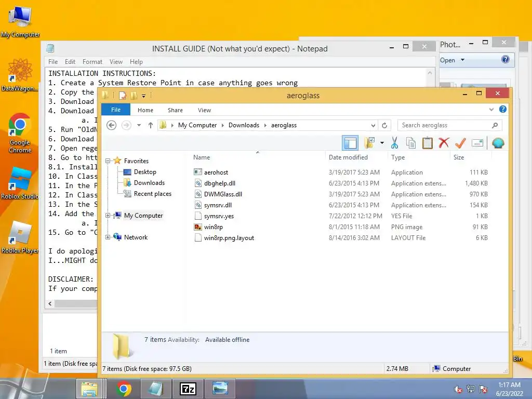This screenshot has width=532, height=399.
Task: Switch to the Share ribbon tab
Action: tap(175, 110)
